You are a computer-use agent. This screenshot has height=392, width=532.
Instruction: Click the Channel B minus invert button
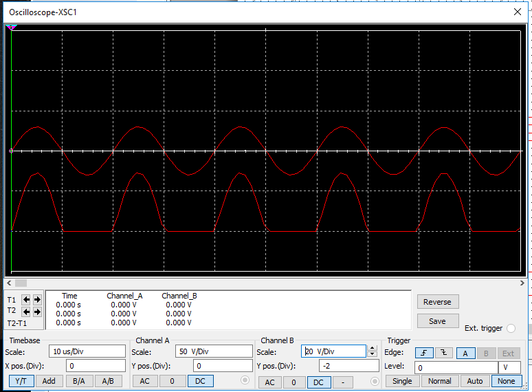342,382
